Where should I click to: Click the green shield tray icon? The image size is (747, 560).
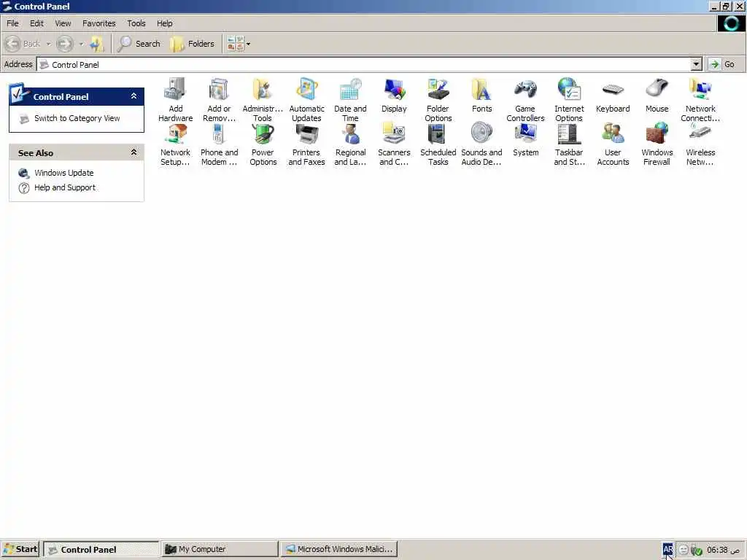point(697,550)
